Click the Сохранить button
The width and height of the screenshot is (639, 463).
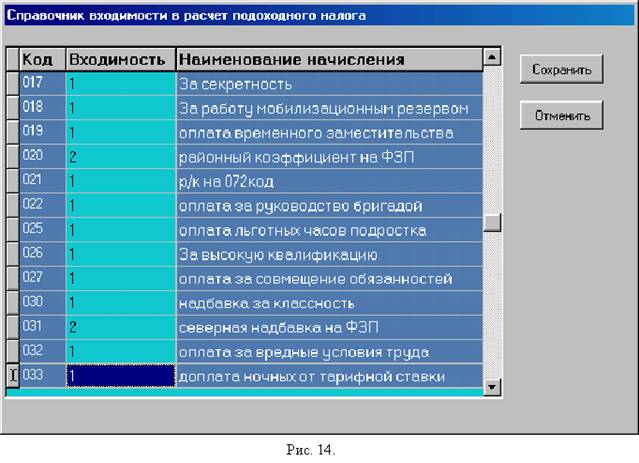point(561,69)
